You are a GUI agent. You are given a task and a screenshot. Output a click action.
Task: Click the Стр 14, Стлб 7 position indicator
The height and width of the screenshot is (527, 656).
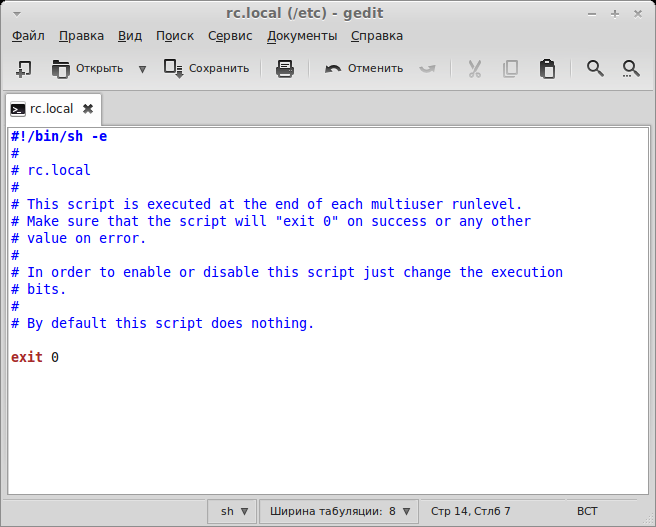pos(470,511)
